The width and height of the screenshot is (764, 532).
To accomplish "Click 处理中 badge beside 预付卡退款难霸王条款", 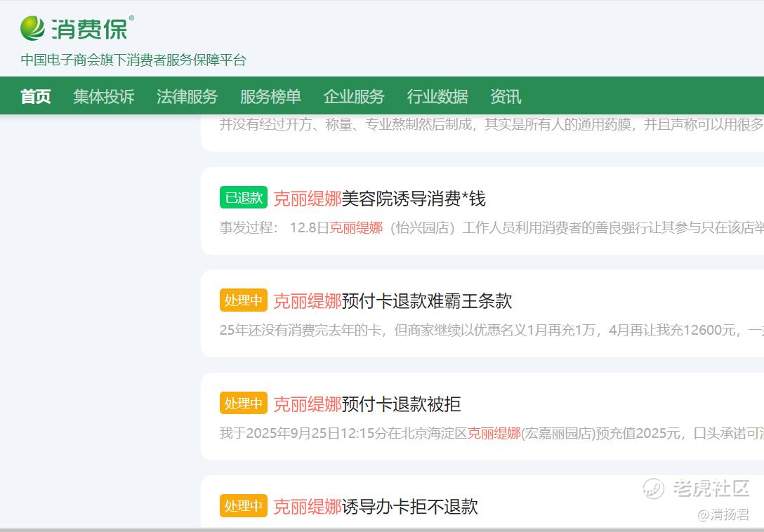I will (244, 300).
